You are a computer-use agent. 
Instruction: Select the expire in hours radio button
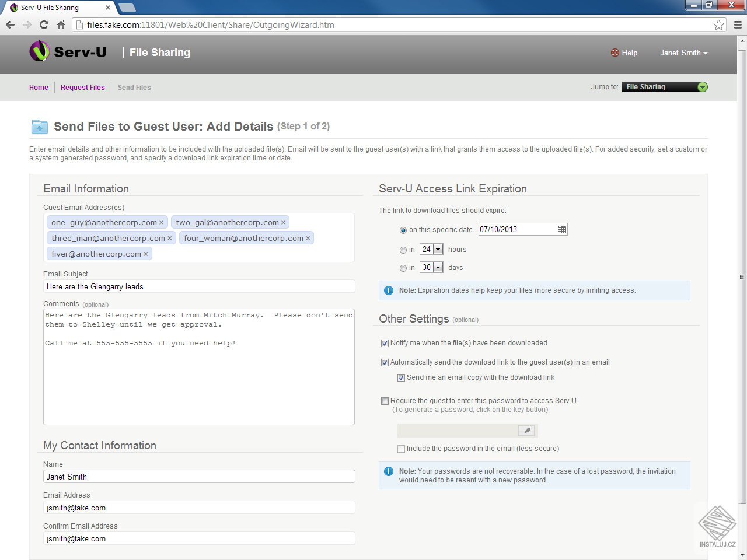pyautogui.click(x=403, y=250)
